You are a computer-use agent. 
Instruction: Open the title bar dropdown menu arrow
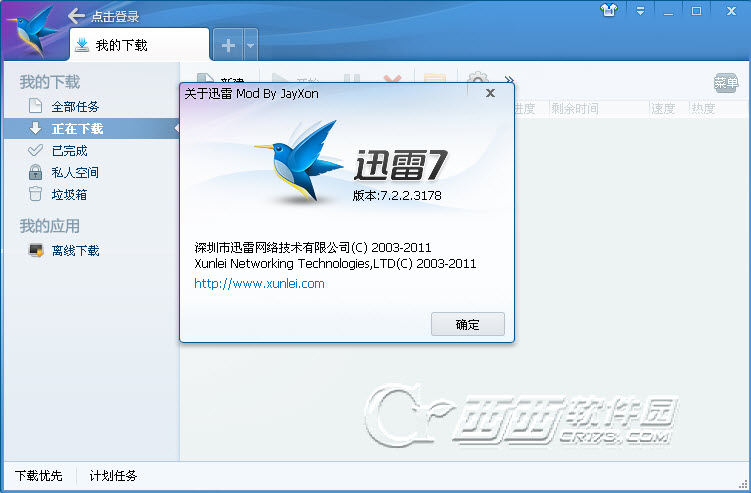click(640, 11)
